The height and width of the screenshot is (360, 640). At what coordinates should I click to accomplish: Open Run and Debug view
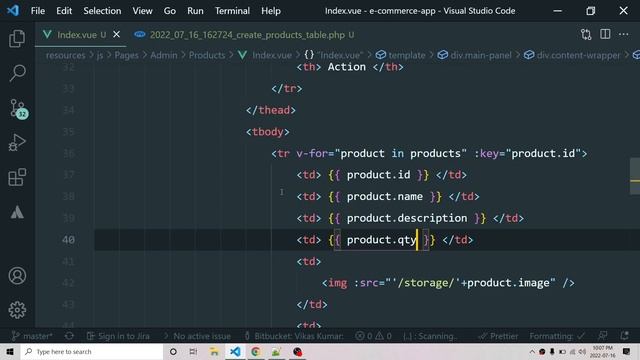click(x=17, y=143)
